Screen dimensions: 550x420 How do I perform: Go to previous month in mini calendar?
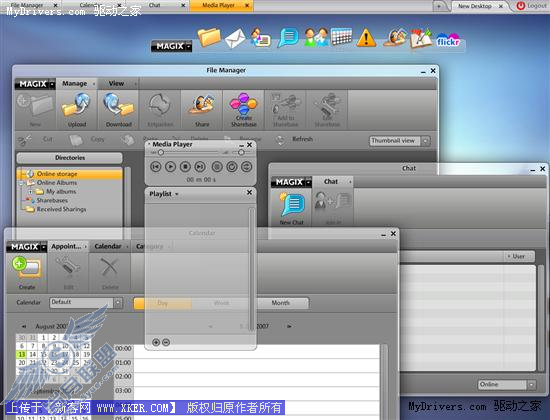[24, 326]
